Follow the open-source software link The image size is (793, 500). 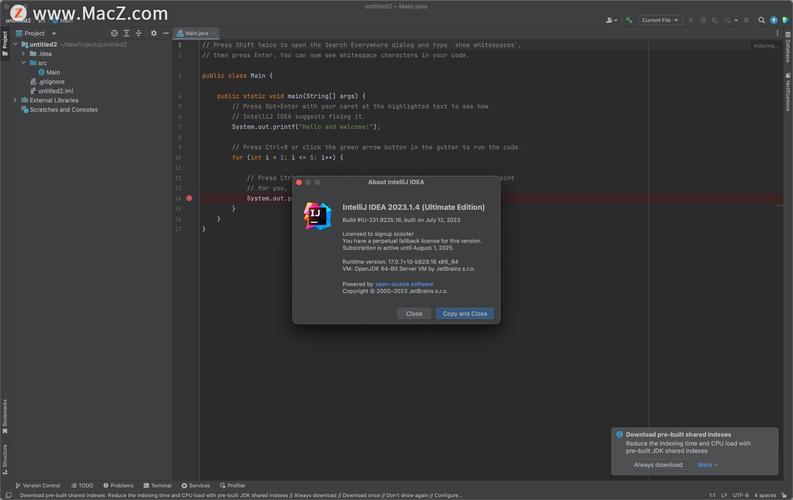404,284
